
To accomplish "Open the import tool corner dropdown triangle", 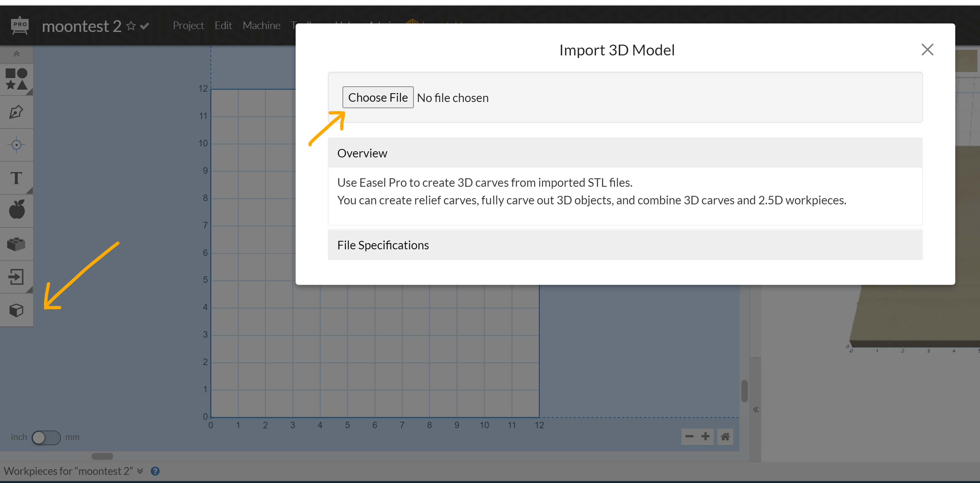I will (30, 289).
